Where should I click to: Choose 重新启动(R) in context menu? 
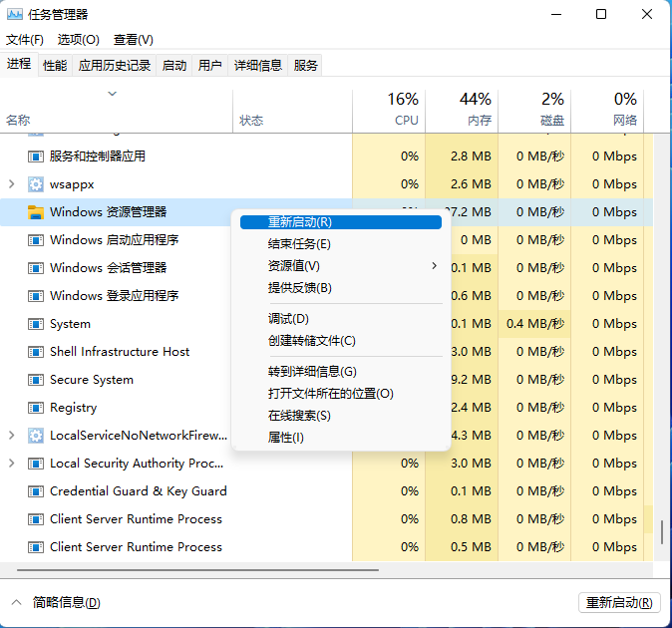pos(341,222)
